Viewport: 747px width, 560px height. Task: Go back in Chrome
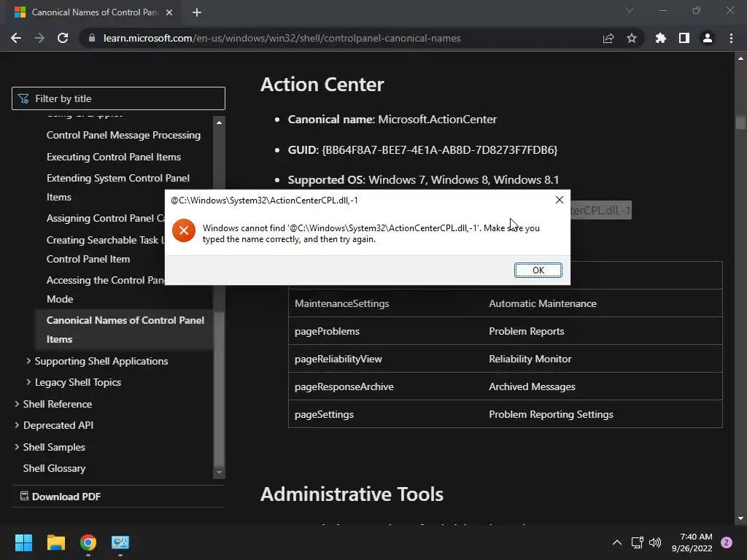tap(16, 38)
